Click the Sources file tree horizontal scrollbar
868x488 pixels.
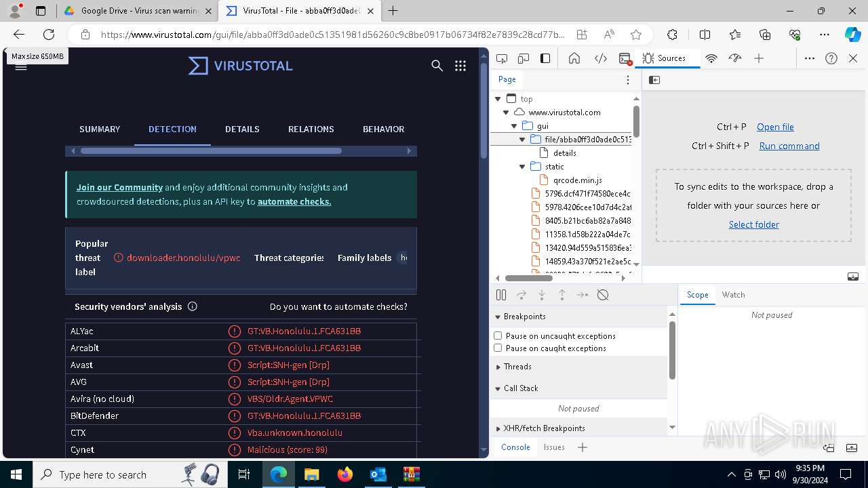[529, 278]
